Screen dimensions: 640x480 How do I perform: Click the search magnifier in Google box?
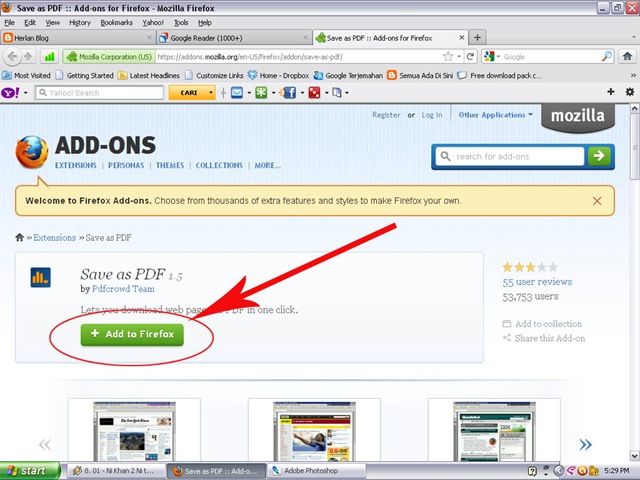coord(607,56)
